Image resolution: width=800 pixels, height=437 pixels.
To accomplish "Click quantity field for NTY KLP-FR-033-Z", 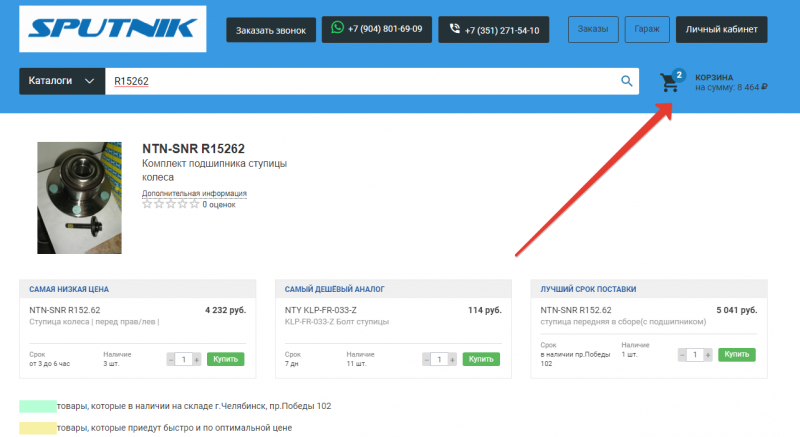I will tap(439, 359).
